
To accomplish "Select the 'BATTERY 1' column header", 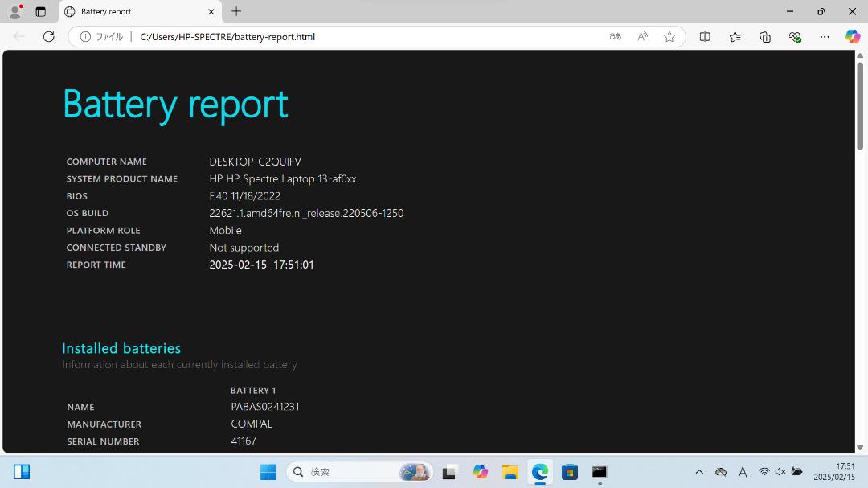I will 253,391.
